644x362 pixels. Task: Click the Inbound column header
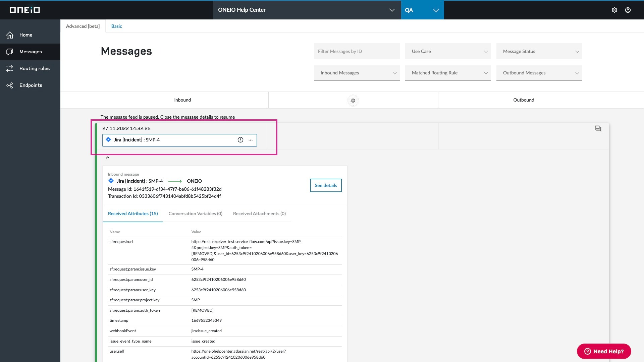(x=182, y=100)
